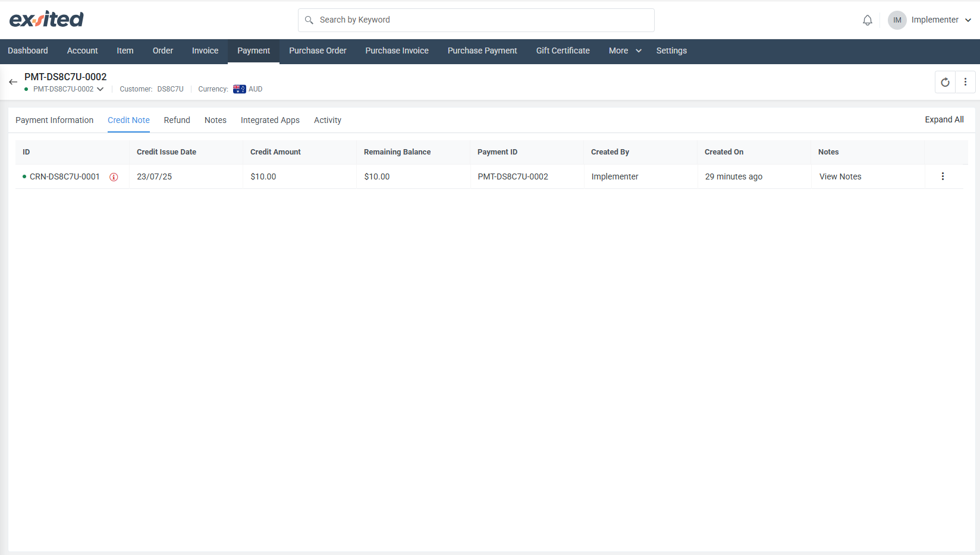Click the 29 minutes ago cell
This screenshot has height=555, width=980.
(734, 176)
